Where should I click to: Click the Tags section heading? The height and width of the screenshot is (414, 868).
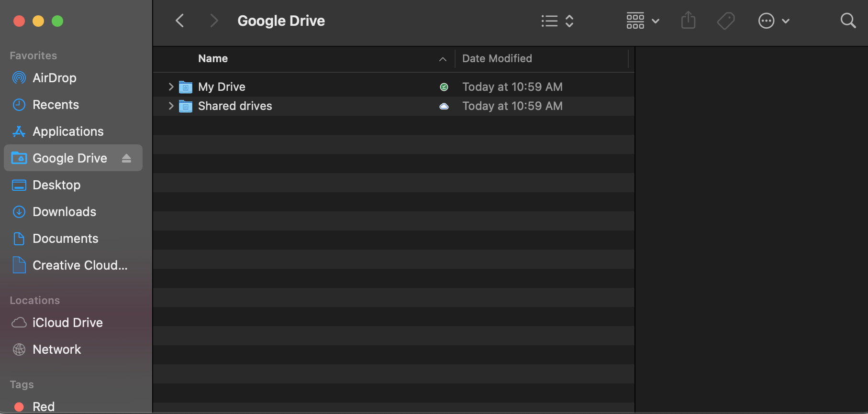click(x=22, y=384)
